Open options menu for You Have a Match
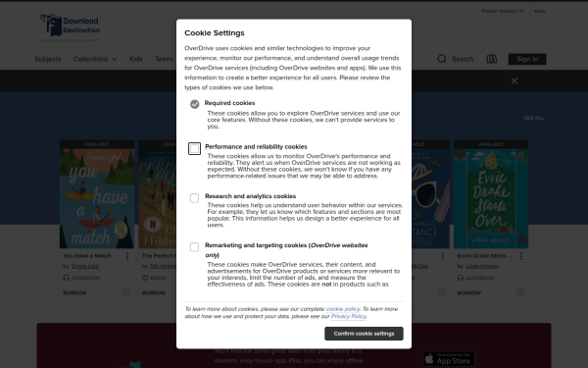Screen dimensions: 588x368 coord(127,256)
